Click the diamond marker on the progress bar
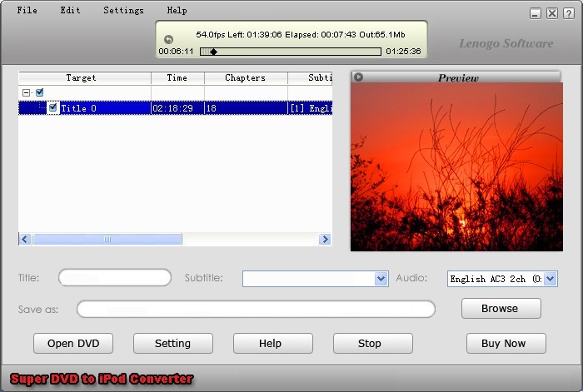Viewport: 583px width, 392px height. pyautogui.click(x=213, y=52)
